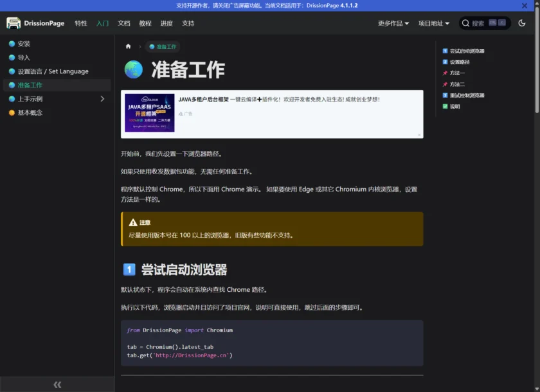
Task: Toggle dark mode with the moon icon
Action: [523, 22]
